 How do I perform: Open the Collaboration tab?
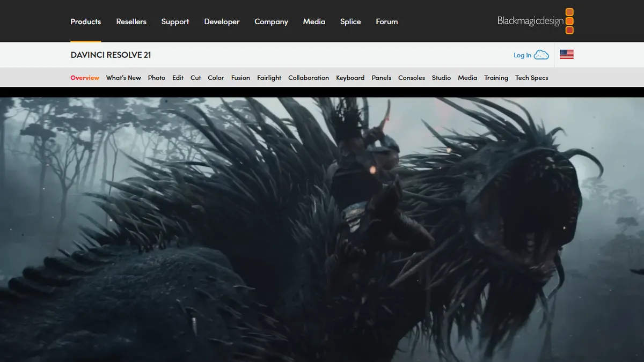309,78
